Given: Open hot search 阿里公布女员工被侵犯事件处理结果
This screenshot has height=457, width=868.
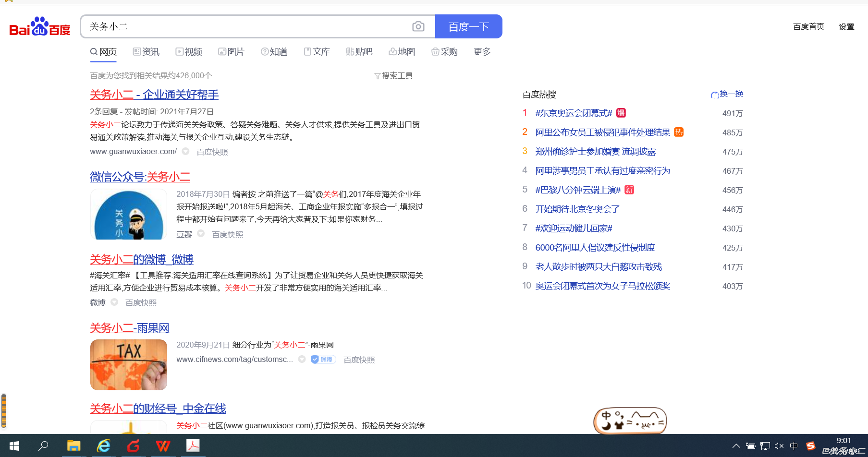Looking at the screenshot, I should [603, 132].
